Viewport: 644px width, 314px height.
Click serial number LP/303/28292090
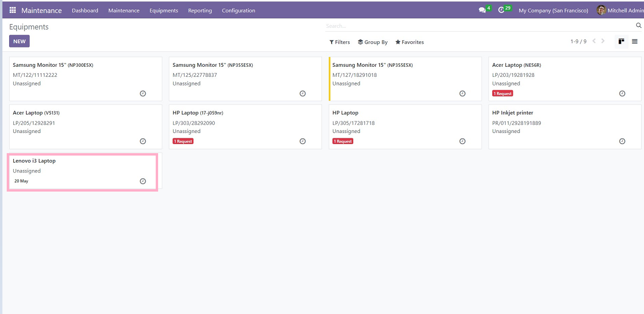click(x=194, y=123)
